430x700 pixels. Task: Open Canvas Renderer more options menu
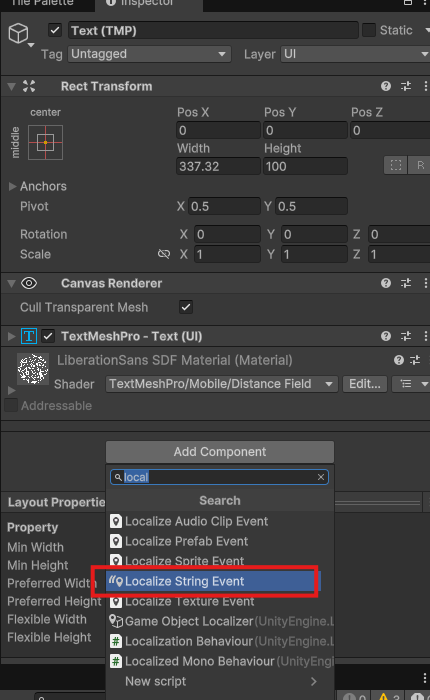(x=425, y=283)
